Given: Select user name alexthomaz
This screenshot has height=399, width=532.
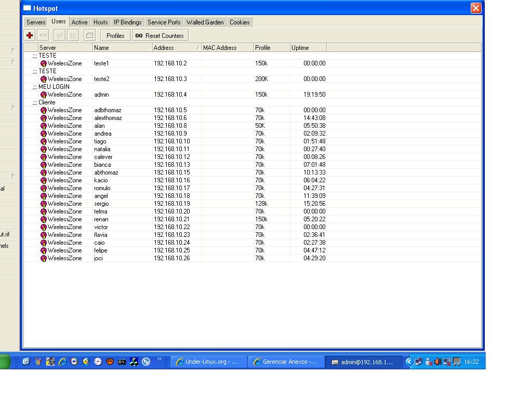Looking at the screenshot, I should click(108, 118).
